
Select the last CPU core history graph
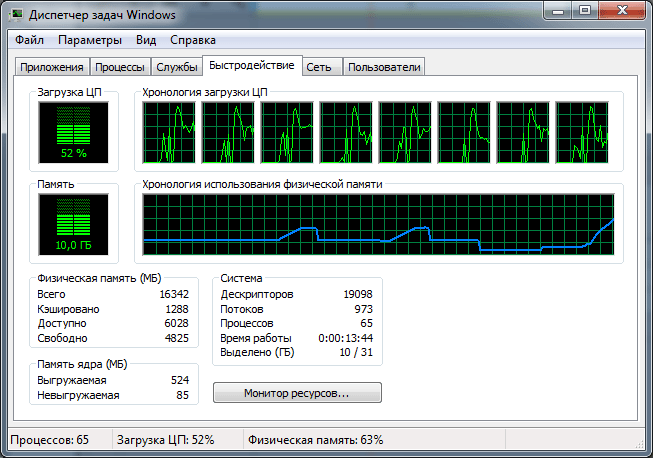click(582, 132)
